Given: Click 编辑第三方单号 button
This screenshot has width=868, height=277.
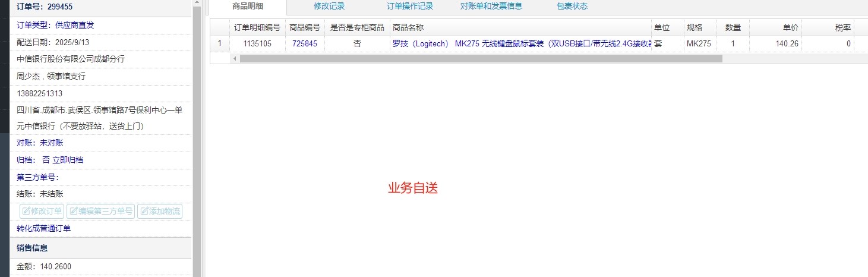Looking at the screenshot, I should click(x=100, y=211).
